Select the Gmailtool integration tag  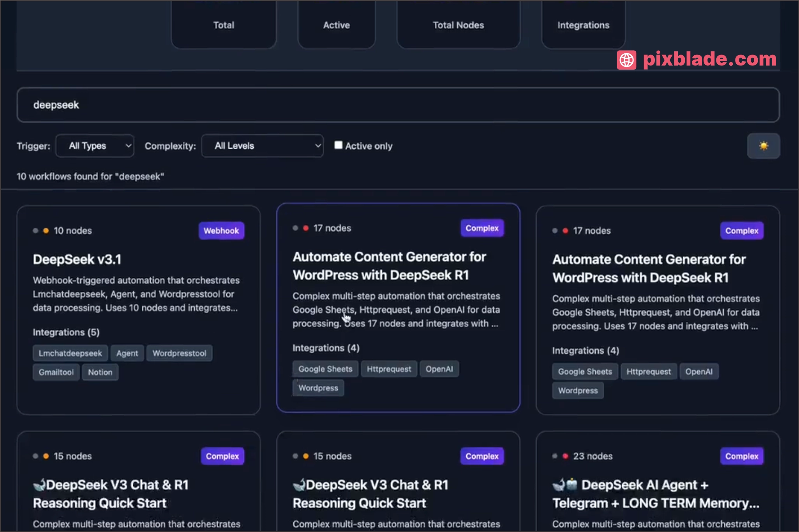click(x=56, y=372)
